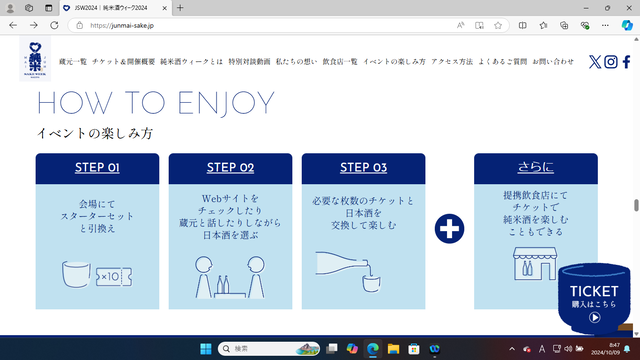Image resolution: width=640 pixels, height=360 pixels.
Task: Open 私たちの想い navigation item
Action: point(296,62)
